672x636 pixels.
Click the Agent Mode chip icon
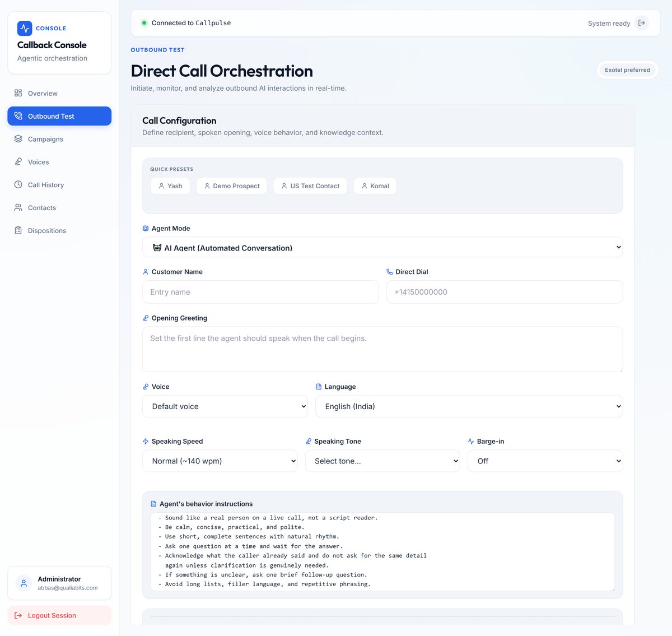(146, 229)
